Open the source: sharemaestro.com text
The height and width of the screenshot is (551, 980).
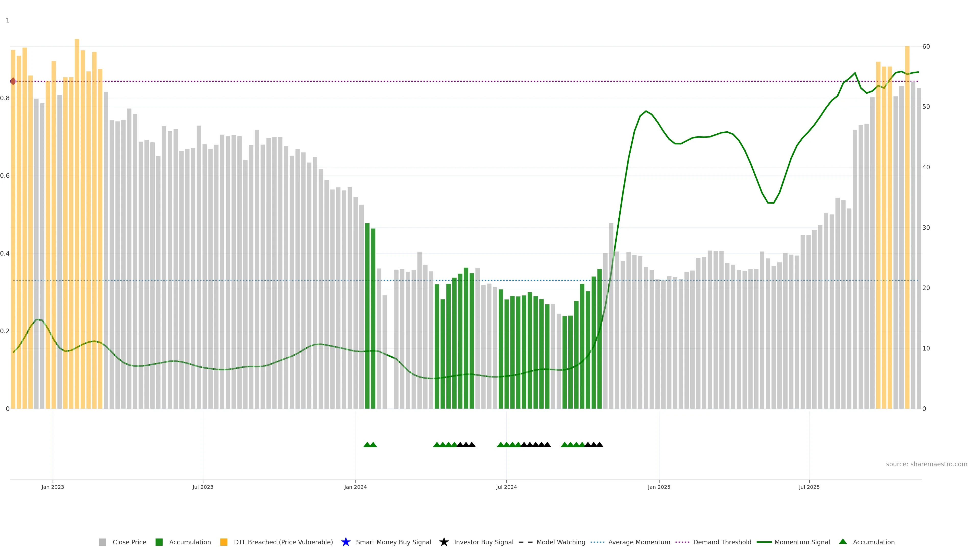926,464
